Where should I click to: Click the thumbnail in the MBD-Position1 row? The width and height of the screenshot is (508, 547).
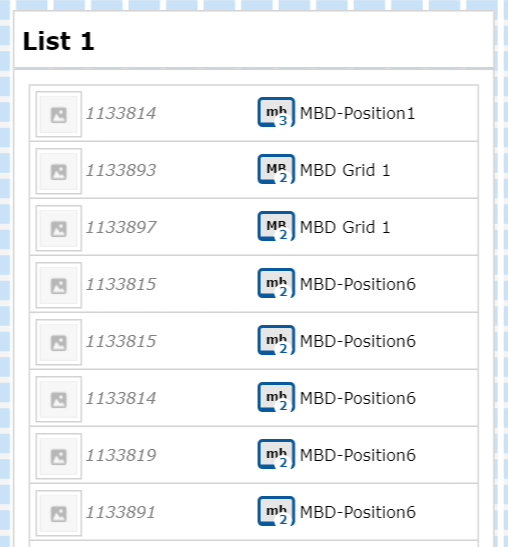point(59,114)
